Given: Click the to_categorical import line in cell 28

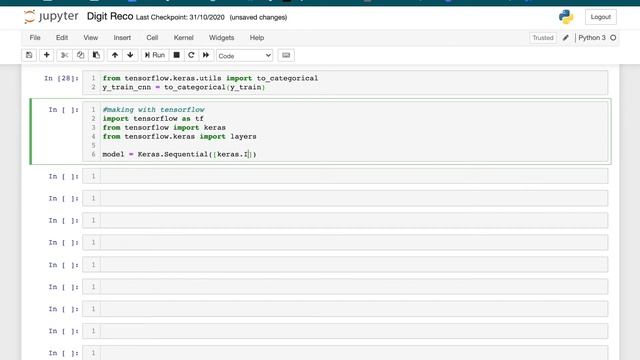Looking at the screenshot, I should (x=210, y=78).
